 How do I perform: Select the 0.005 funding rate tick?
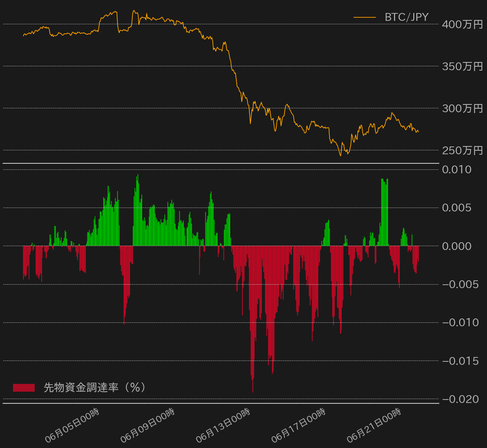tap(457, 208)
